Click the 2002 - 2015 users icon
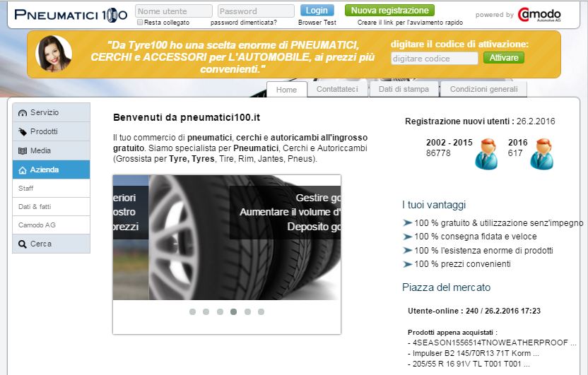Image resolution: width=588 pixels, height=375 pixels. coord(486,154)
